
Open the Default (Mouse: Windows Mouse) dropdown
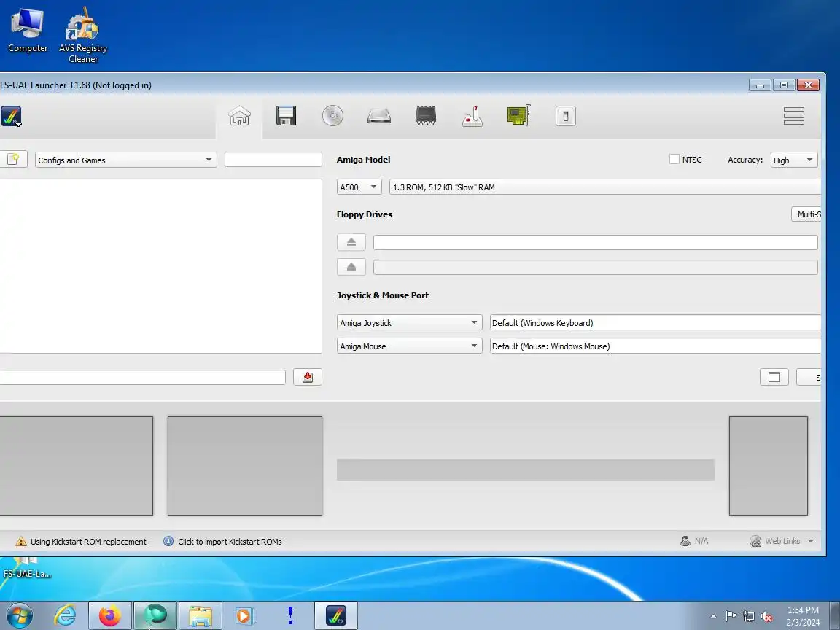[656, 346]
